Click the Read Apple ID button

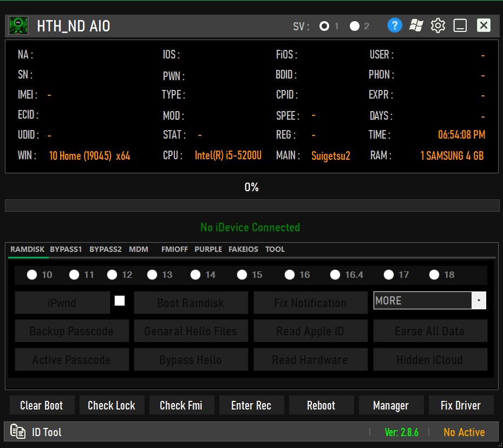pos(311,331)
